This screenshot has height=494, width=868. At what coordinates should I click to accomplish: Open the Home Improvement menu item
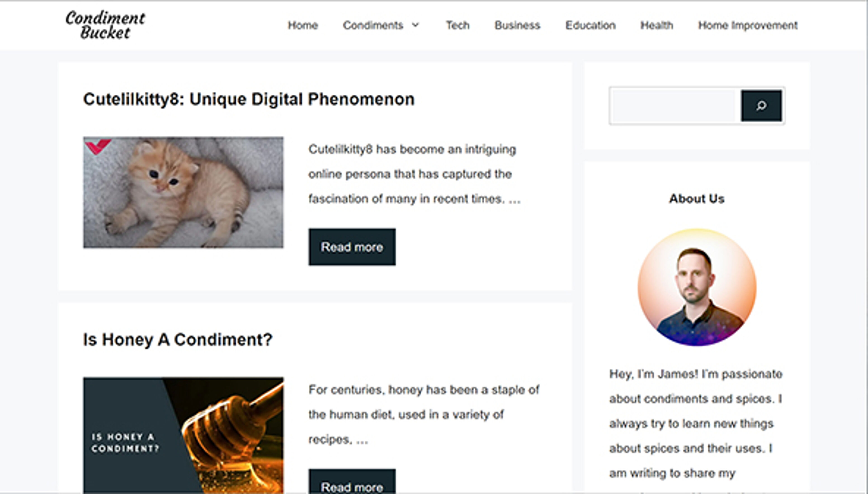pos(748,25)
